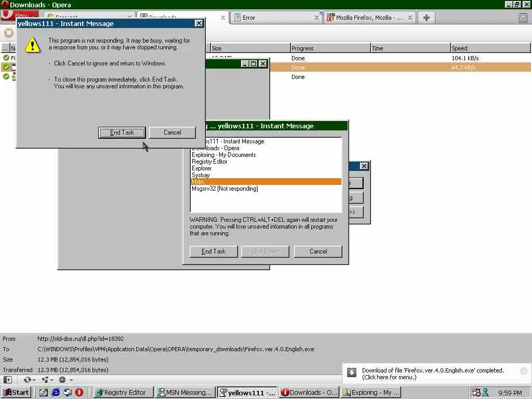
Task: Close the yellows111 not-responding dialog
Action: click(199, 23)
